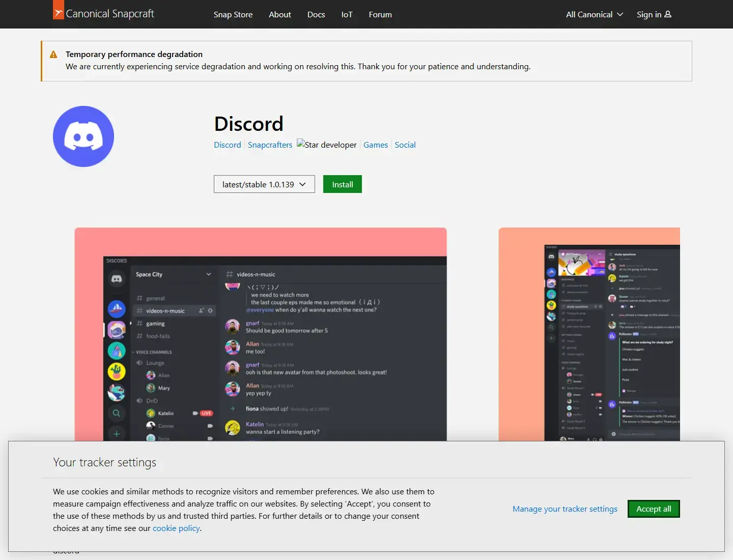
Task: Open the second Discord screenshot showing study-questions
Action: 589,334
